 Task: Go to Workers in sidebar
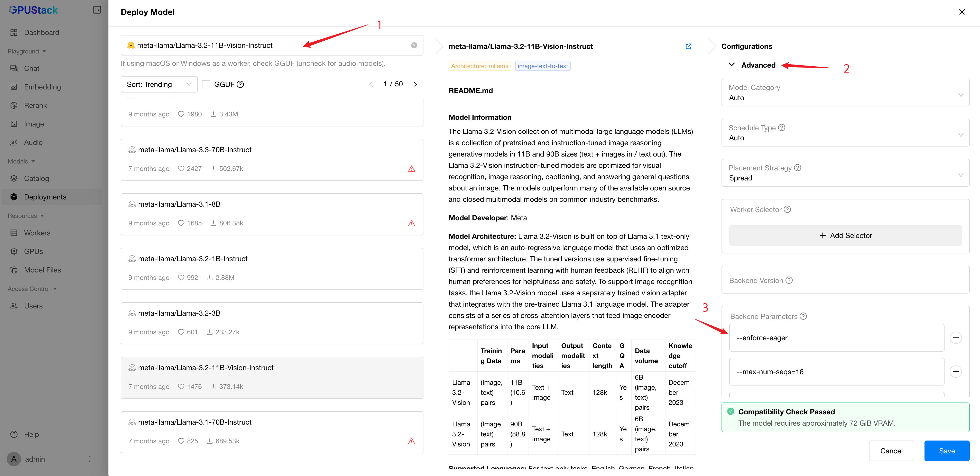click(x=37, y=233)
